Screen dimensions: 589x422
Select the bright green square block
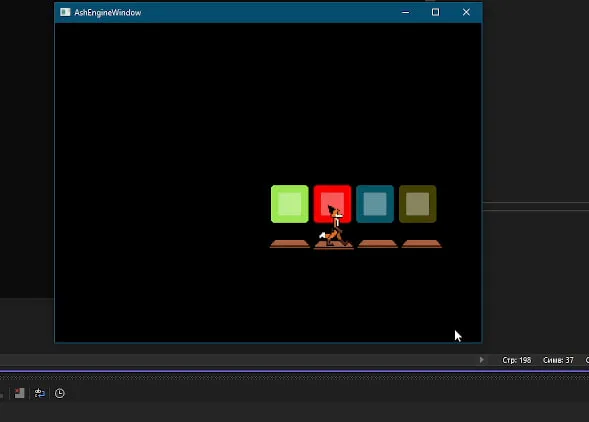click(x=290, y=204)
